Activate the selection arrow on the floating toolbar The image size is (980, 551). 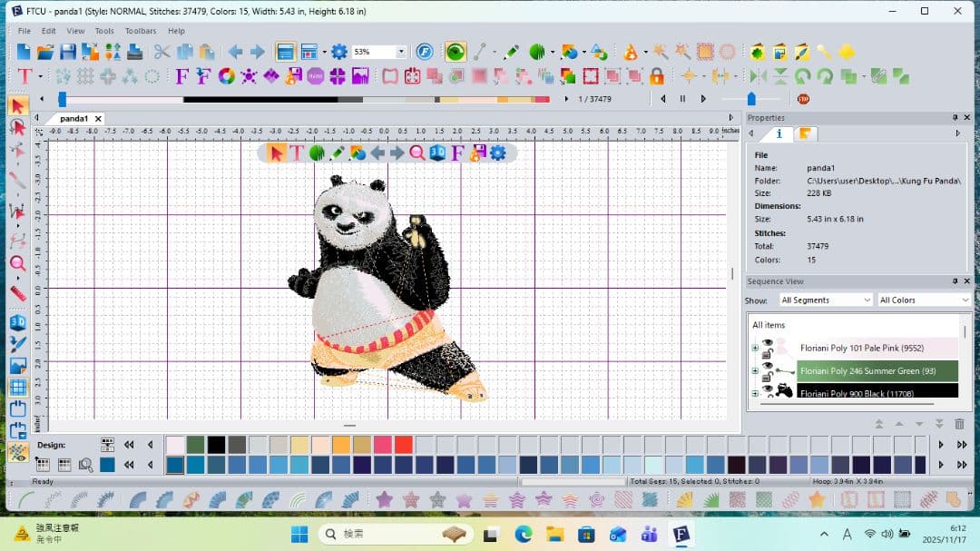tap(279, 153)
